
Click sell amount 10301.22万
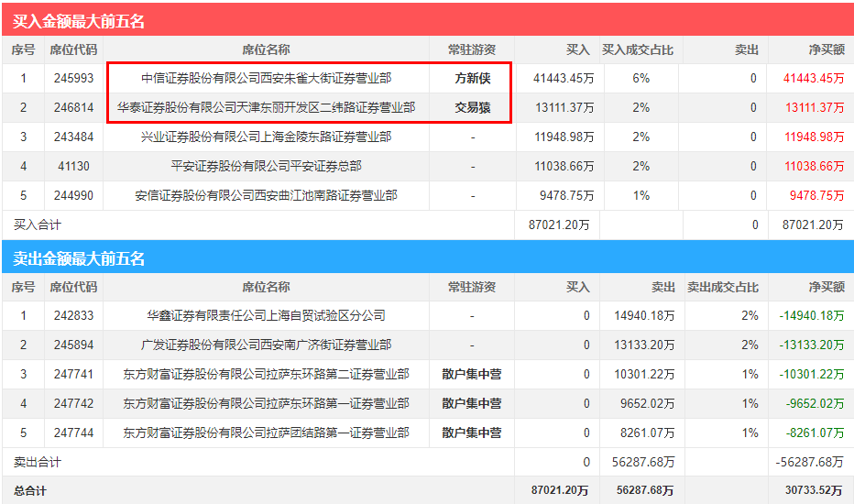644,375
